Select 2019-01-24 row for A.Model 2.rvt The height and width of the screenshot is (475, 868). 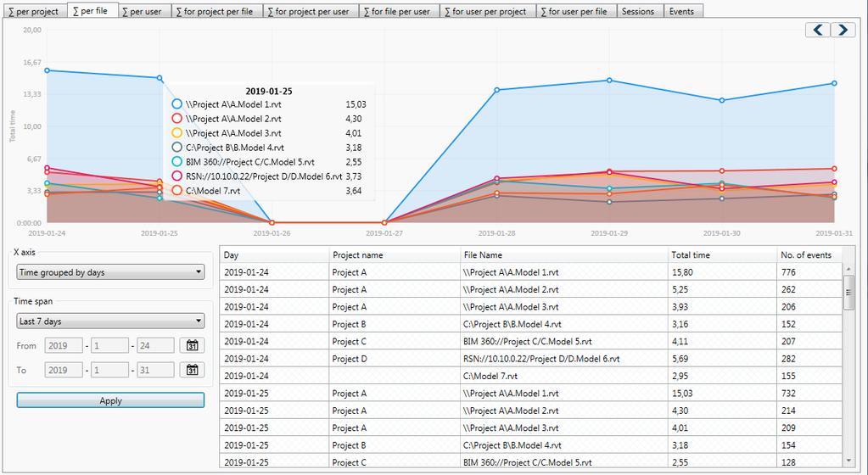[x=531, y=289]
